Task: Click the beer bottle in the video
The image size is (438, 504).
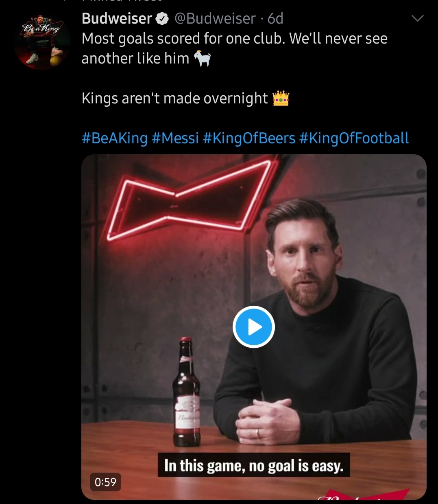Action: click(187, 393)
